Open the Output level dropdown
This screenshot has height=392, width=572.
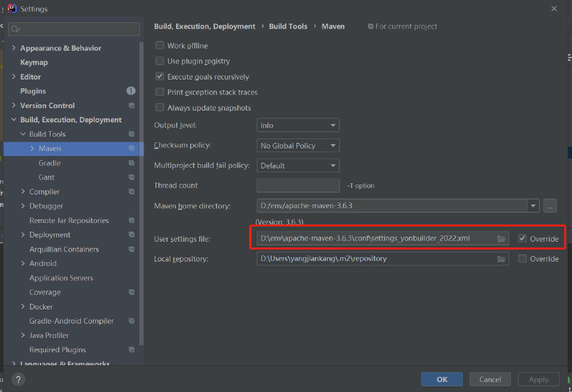click(298, 125)
